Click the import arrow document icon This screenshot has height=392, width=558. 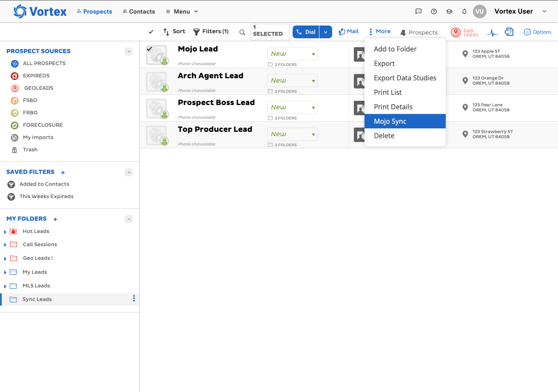(509, 32)
